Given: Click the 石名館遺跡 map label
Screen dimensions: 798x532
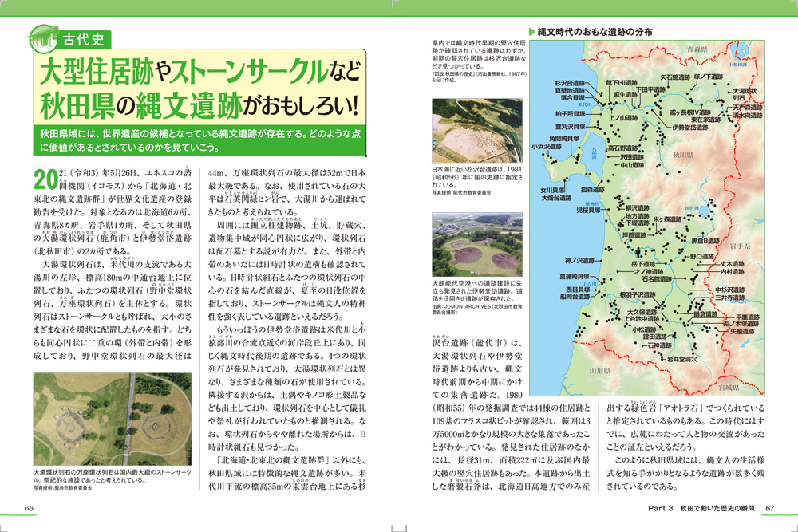Looking at the screenshot, I should [x=657, y=278].
